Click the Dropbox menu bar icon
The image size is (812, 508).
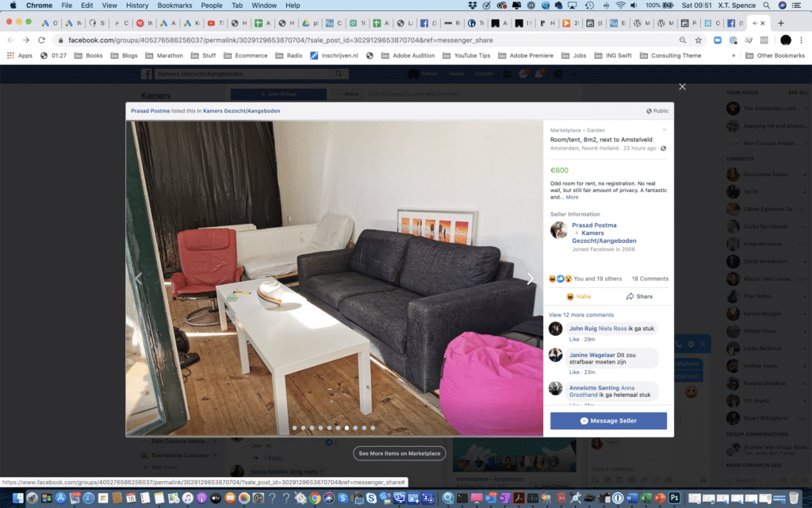pos(473,6)
